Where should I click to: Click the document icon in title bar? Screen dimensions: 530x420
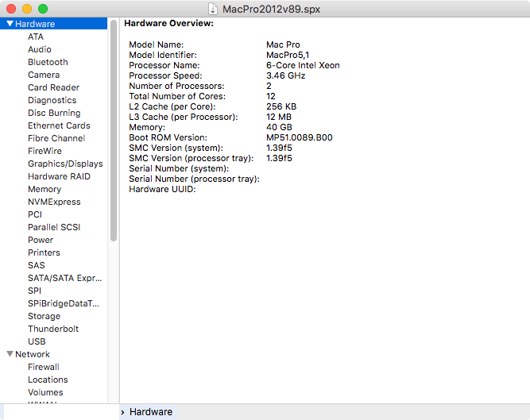213,9
